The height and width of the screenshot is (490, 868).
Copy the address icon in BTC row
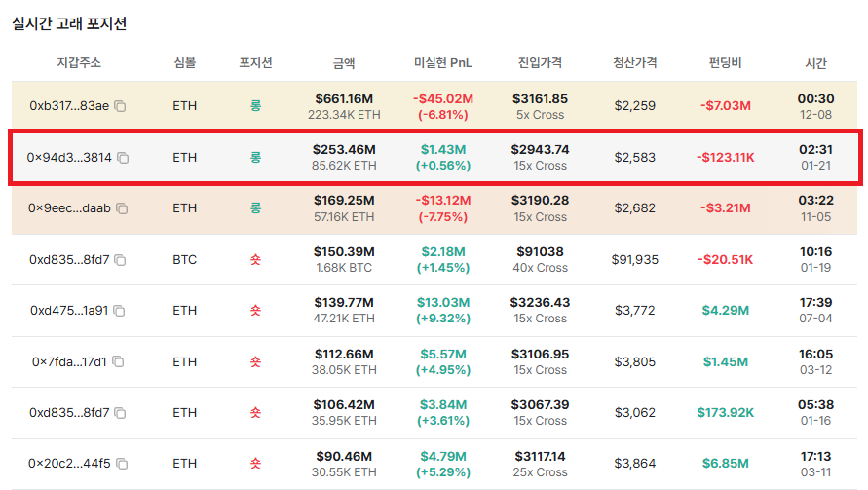pos(119,260)
